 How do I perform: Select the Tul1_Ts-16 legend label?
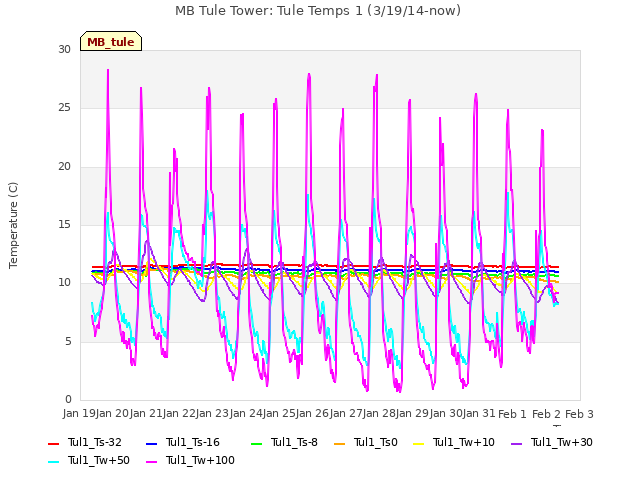(193, 442)
